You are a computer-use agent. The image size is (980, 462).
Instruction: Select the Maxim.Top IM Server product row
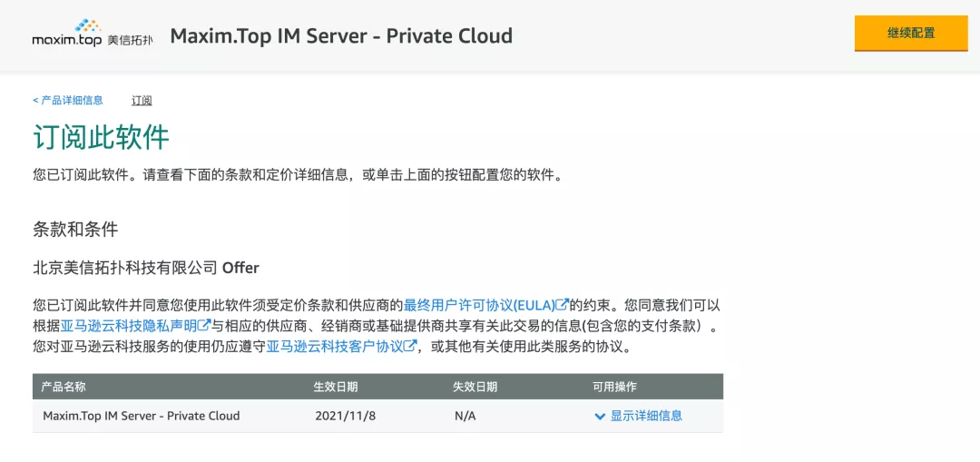pyautogui.click(x=377, y=416)
